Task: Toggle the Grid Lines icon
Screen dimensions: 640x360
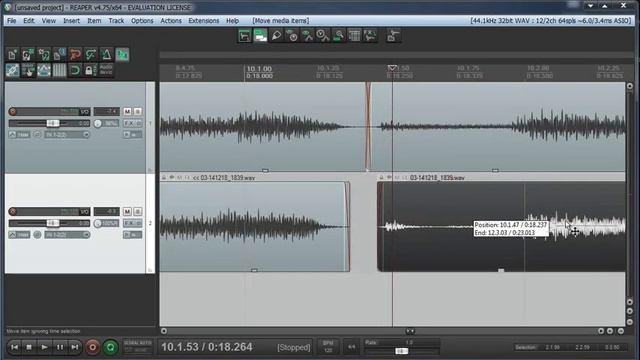Action: tap(59, 70)
